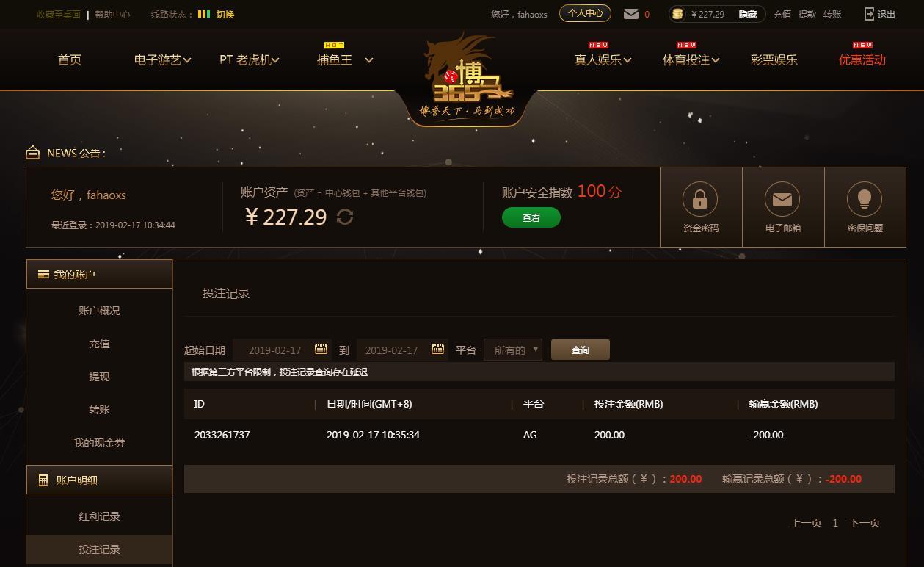Go to 下一页 in the pagination
The width and height of the screenshot is (924, 567).
pyautogui.click(x=865, y=523)
